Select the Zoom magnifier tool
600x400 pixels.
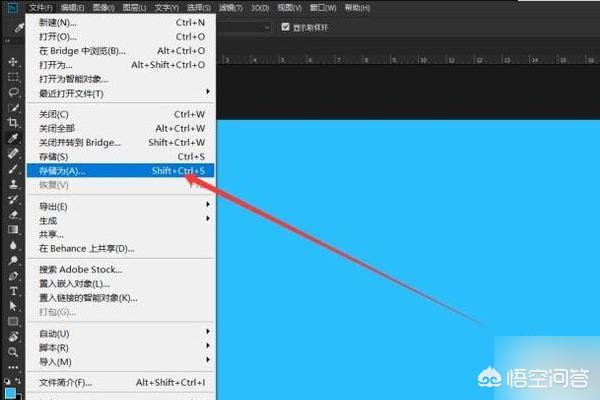pyautogui.click(x=13, y=352)
